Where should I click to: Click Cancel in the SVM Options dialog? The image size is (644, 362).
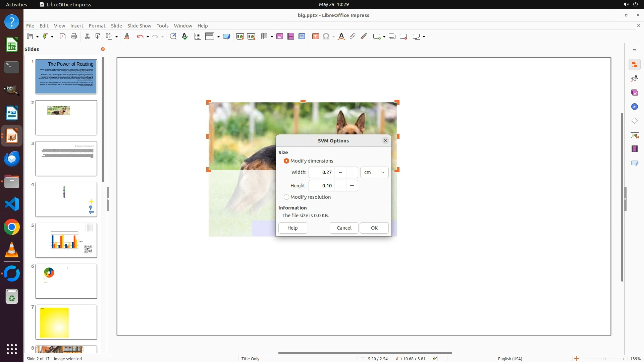point(344,228)
